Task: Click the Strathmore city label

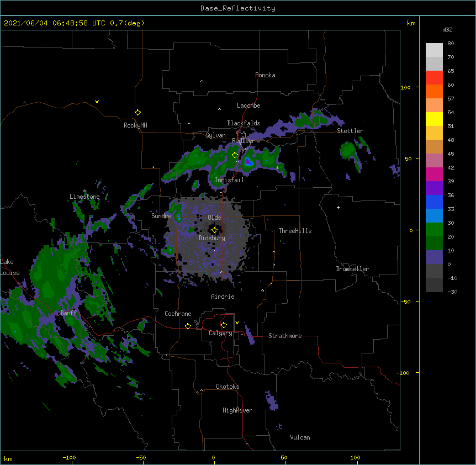Action: [285, 336]
